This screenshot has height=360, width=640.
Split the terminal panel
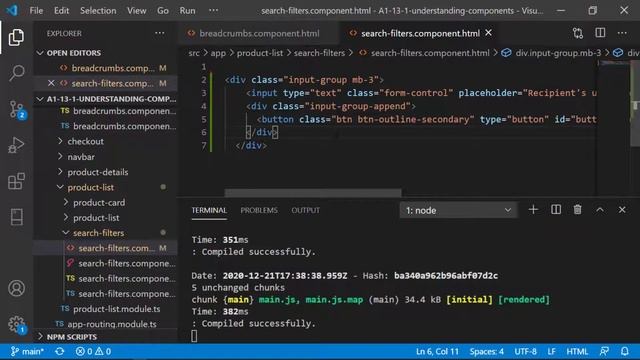pos(556,210)
